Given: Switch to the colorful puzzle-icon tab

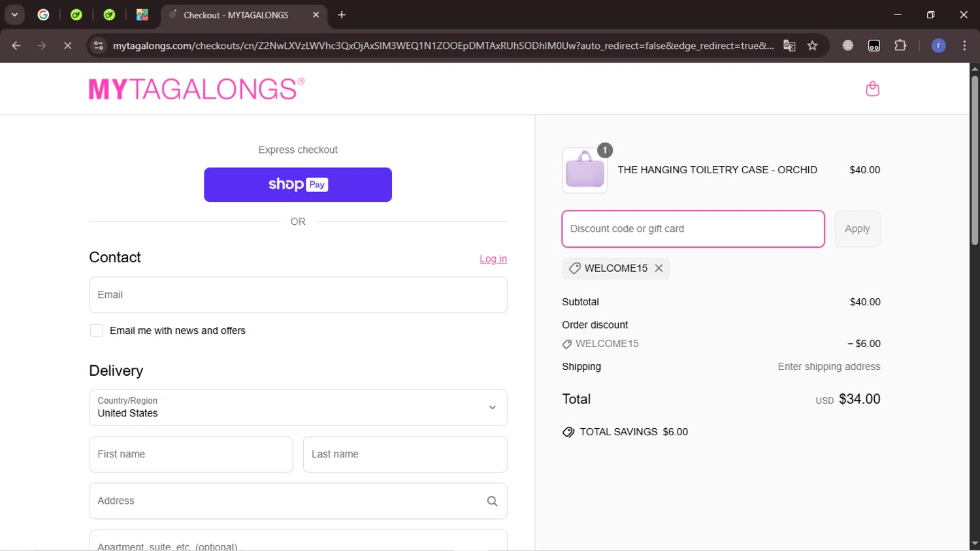Looking at the screenshot, I should (142, 14).
